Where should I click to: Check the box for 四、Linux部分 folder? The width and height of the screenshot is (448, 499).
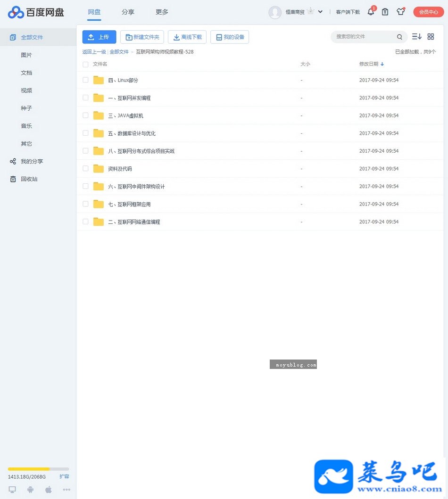85,80
